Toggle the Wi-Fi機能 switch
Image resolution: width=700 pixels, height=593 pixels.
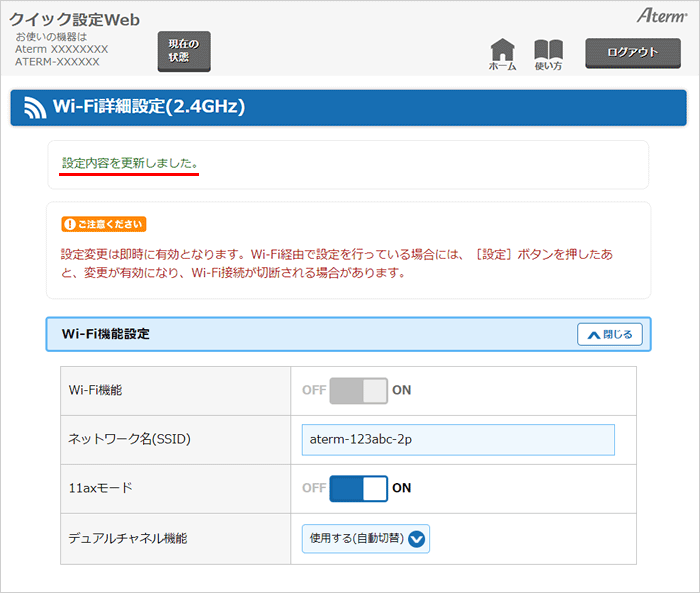pyautogui.click(x=358, y=390)
